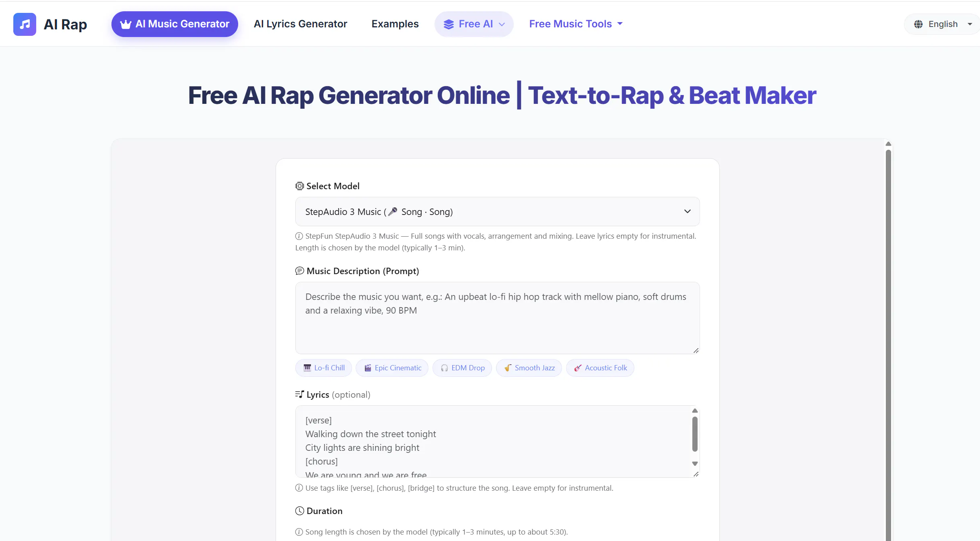The image size is (980, 541).
Task: Apply the Lo-fi Chill preset
Action: pos(323,368)
